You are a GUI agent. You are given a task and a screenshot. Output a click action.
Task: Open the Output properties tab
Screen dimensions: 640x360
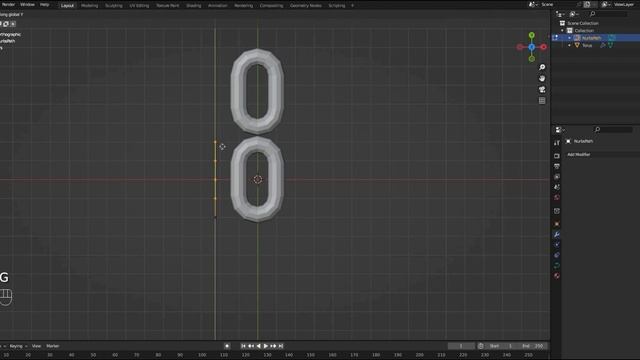pos(557,166)
